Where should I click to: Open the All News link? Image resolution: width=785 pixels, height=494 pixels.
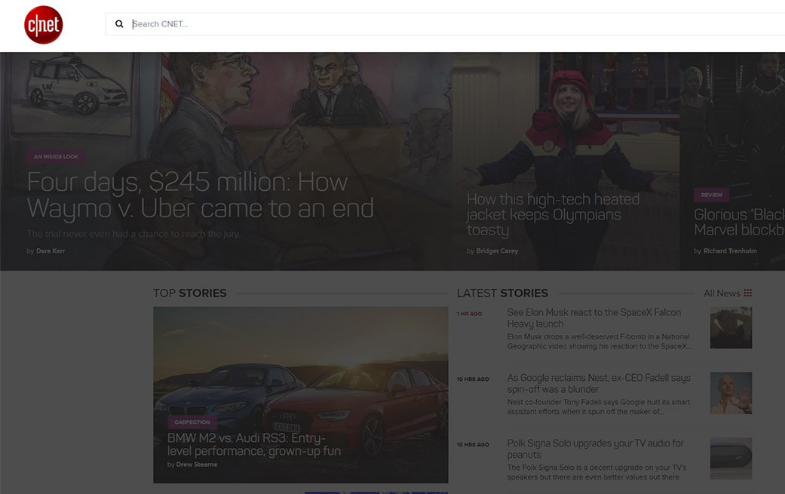coord(721,293)
